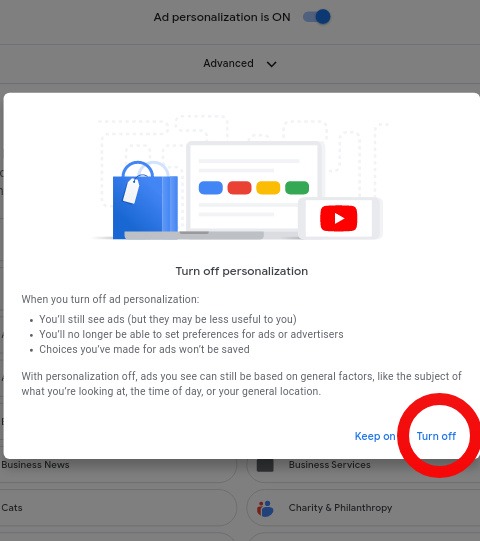The height and width of the screenshot is (541, 480).
Task: Click the dark Business Services icon
Action: click(x=265, y=465)
